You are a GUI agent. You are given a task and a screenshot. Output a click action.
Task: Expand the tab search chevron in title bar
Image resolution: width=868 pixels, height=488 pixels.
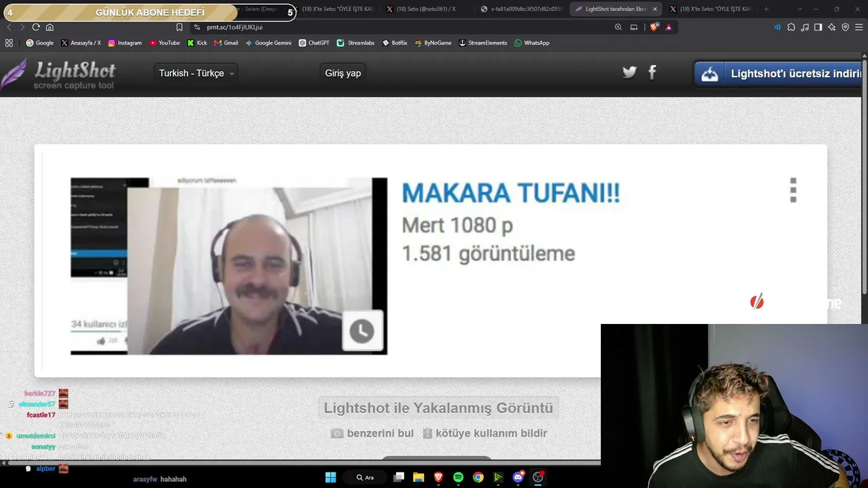[800, 9]
